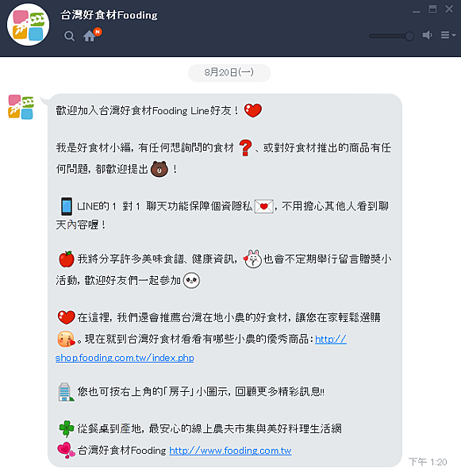Image resolution: width=461 pixels, height=476 pixels.
Task: Adjust the volume slider knob
Action: [x=409, y=36]
